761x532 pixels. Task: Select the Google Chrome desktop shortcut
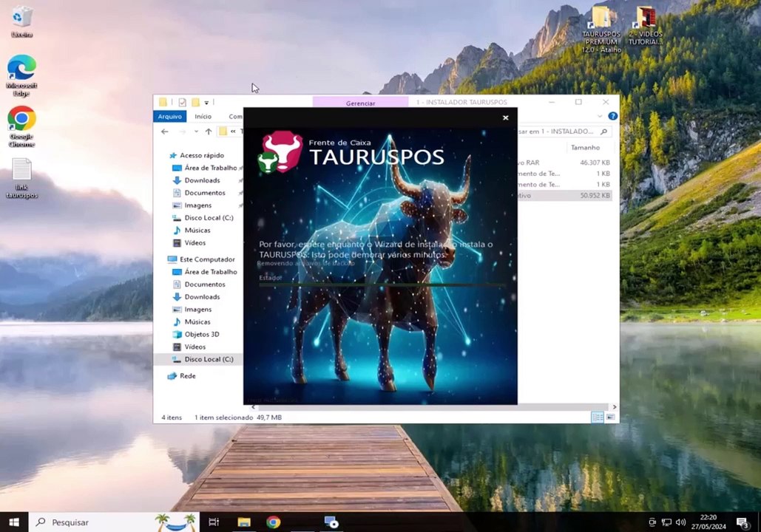[21, 126]
